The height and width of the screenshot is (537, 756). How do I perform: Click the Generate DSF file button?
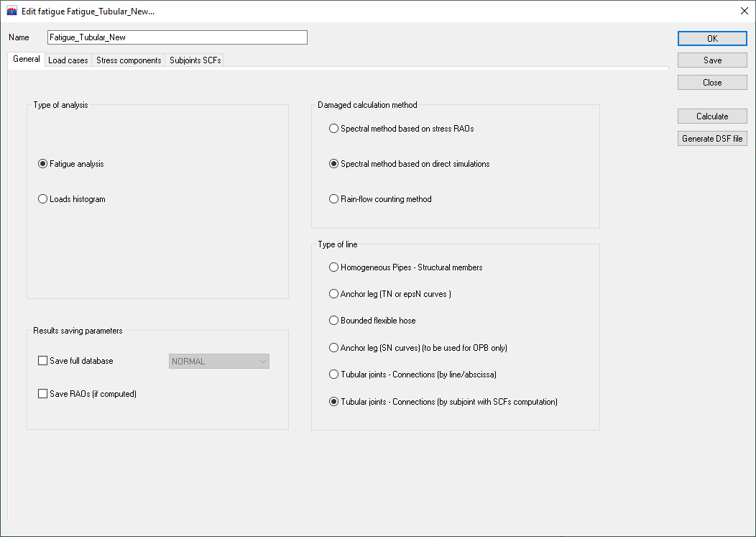coord(712,139)
